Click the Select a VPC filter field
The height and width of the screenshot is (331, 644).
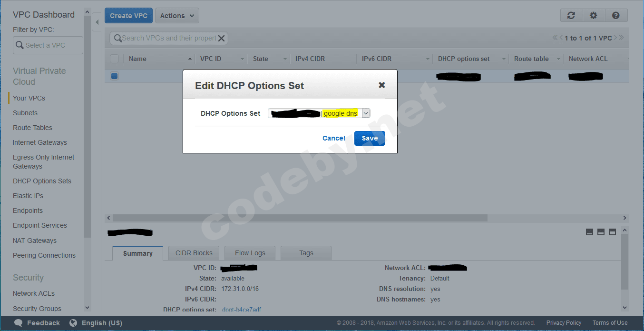click(48, 45)
